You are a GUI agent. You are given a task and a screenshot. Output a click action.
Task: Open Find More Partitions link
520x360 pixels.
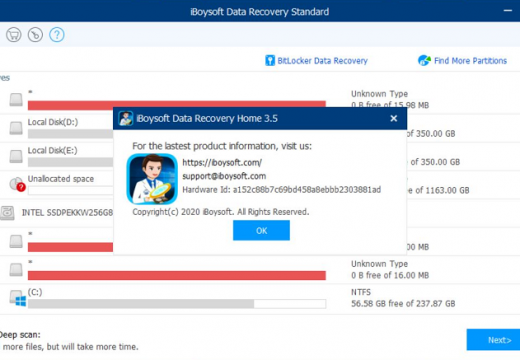[x=470, y=61]
